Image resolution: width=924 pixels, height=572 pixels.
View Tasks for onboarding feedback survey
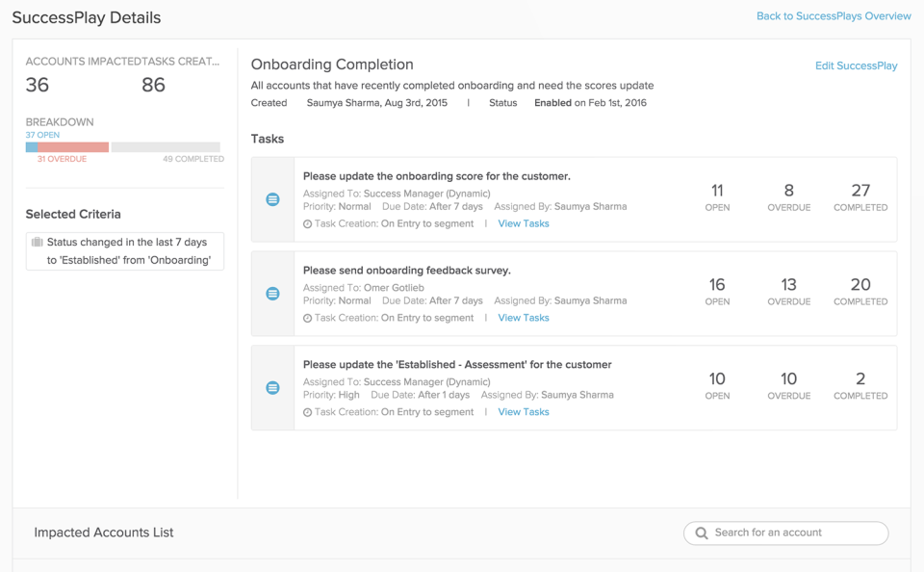524,318
